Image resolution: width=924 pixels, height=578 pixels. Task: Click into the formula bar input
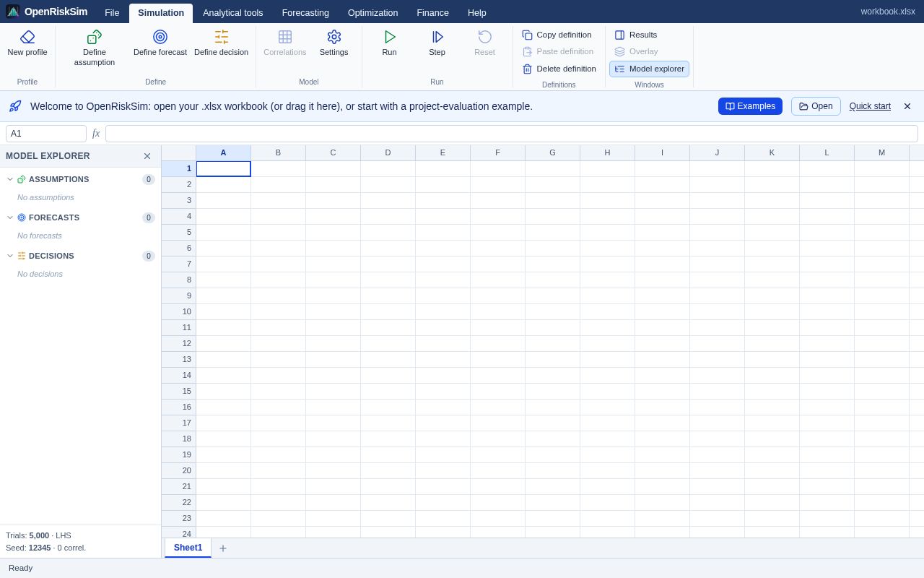(512, 134)
